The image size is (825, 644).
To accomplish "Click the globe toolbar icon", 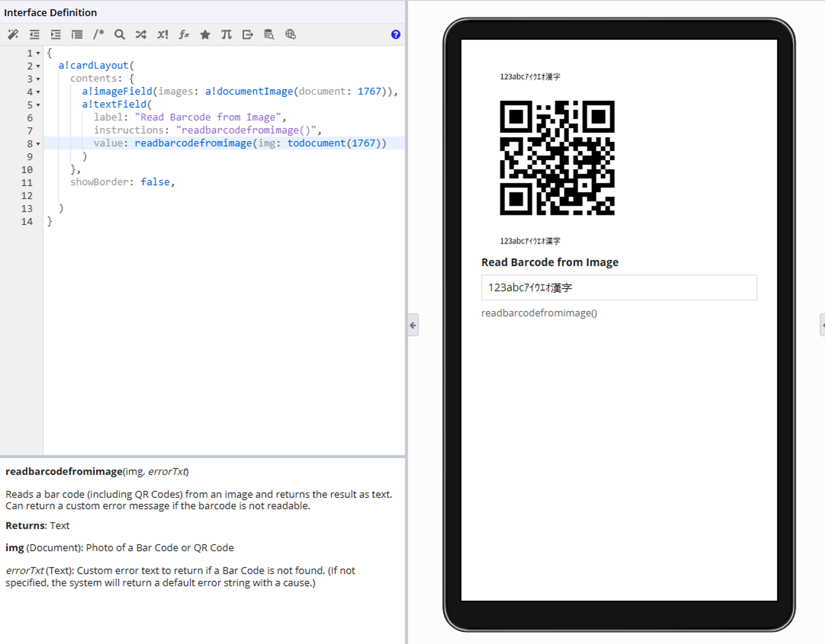I will 290,34.
